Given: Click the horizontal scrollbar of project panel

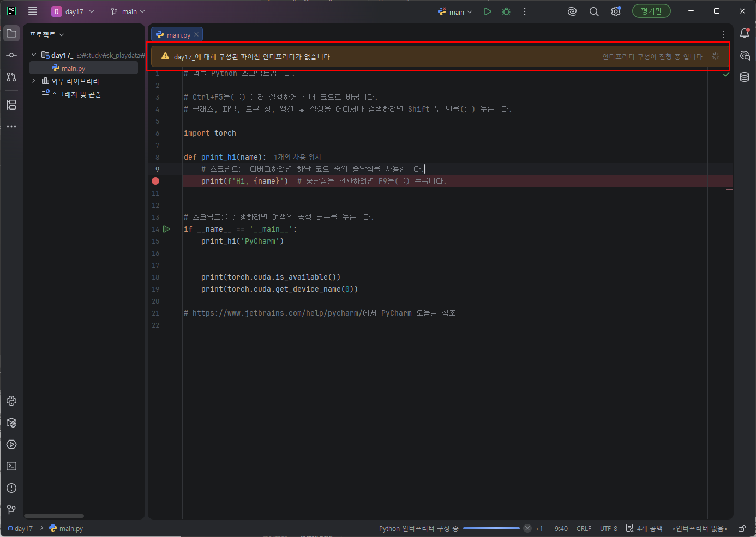Looking at the screenshot, I should tap(54, 516).
